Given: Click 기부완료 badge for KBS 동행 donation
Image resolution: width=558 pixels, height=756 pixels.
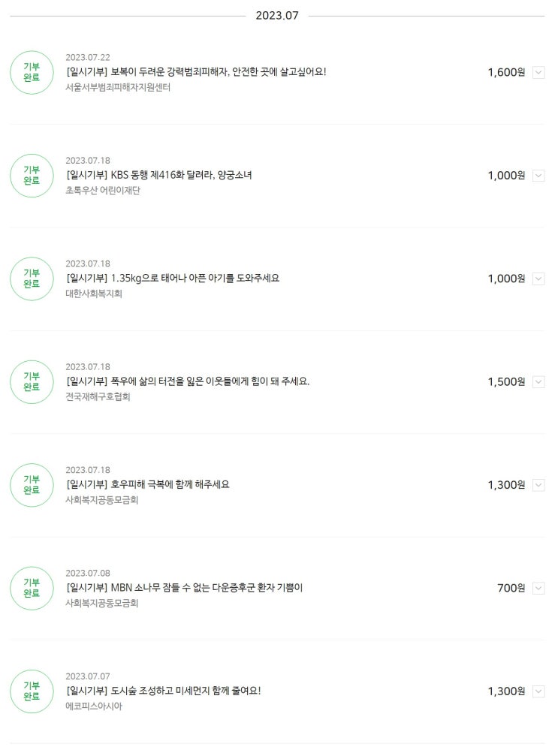Looking at the screenshot, I should [32, 176].
